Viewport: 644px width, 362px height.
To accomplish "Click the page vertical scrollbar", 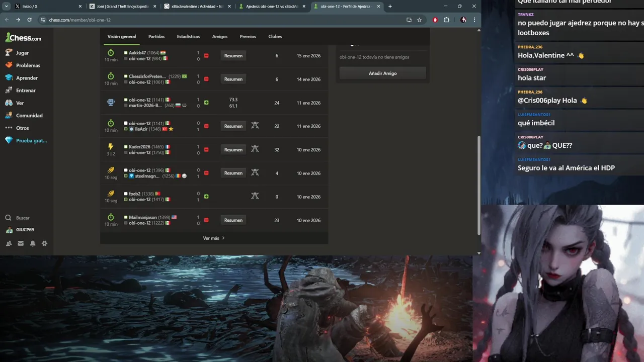I will 478,186.
